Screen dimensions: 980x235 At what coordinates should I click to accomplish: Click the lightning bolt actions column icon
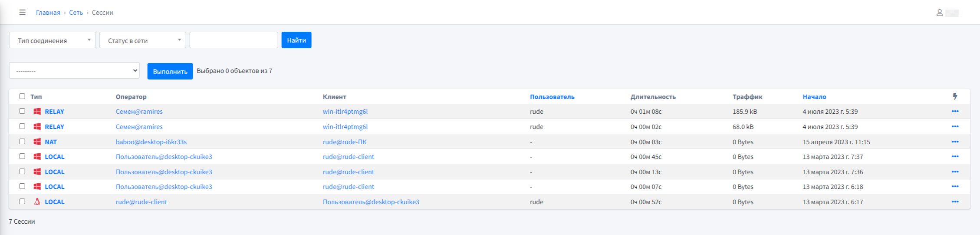click(955, 96)
